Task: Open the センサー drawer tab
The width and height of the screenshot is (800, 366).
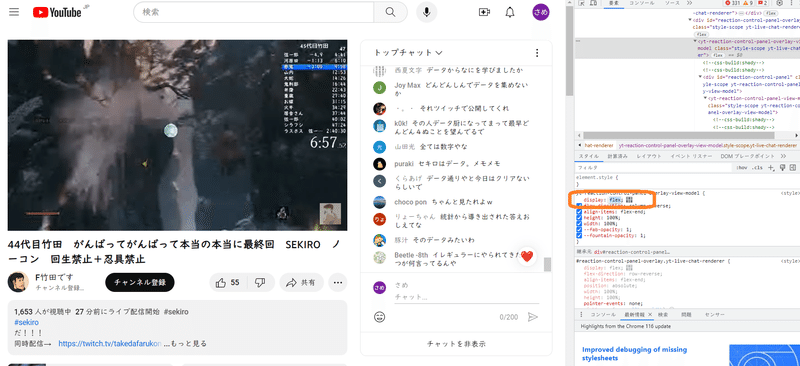Action: (x=714, y=314)
